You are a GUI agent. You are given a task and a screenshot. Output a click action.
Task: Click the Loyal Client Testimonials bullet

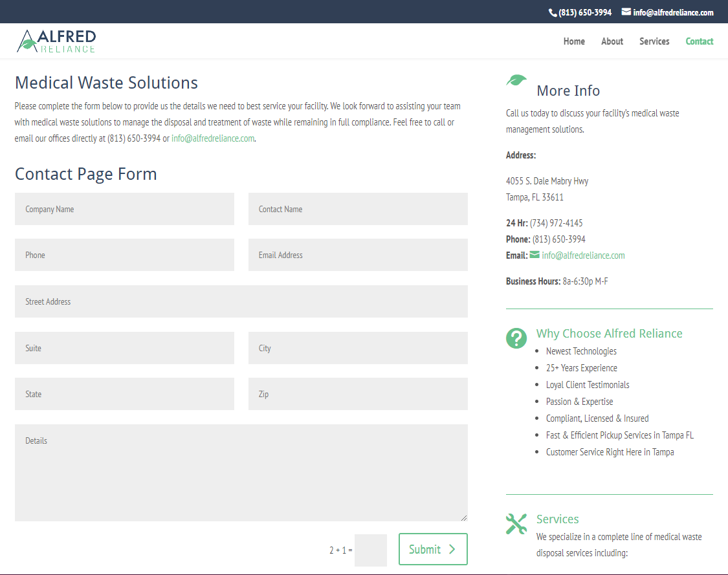point(588,385)
